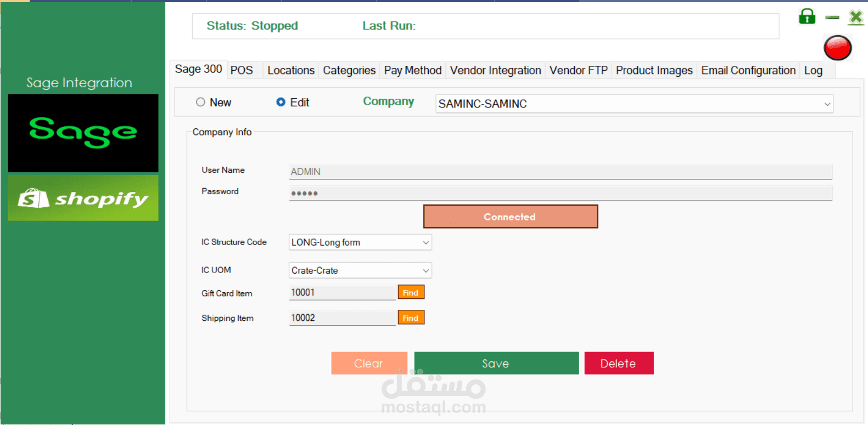This screenshot has width=868, height=425.
Task: Click Find next to Shipping Item
Action: 411,318
